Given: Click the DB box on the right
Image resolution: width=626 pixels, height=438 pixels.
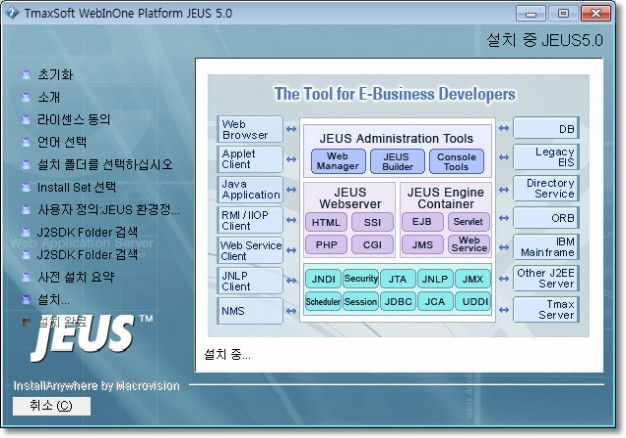Looking at the screenshot, I should [x=546, y=129].
